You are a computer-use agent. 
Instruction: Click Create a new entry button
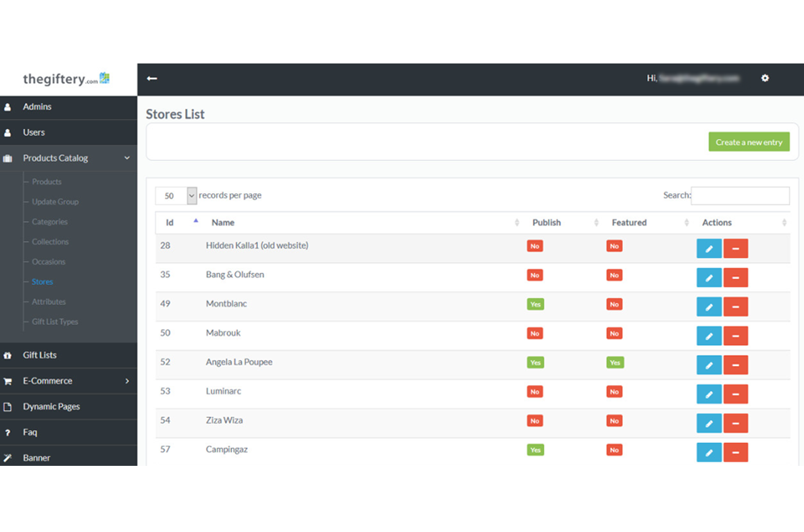pyautogui.click(x=749, y=142)
